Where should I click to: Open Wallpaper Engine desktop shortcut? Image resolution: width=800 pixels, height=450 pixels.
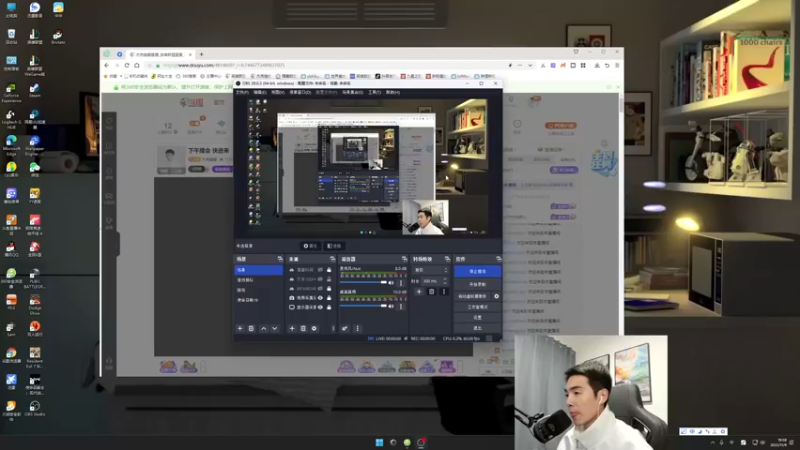35,144
